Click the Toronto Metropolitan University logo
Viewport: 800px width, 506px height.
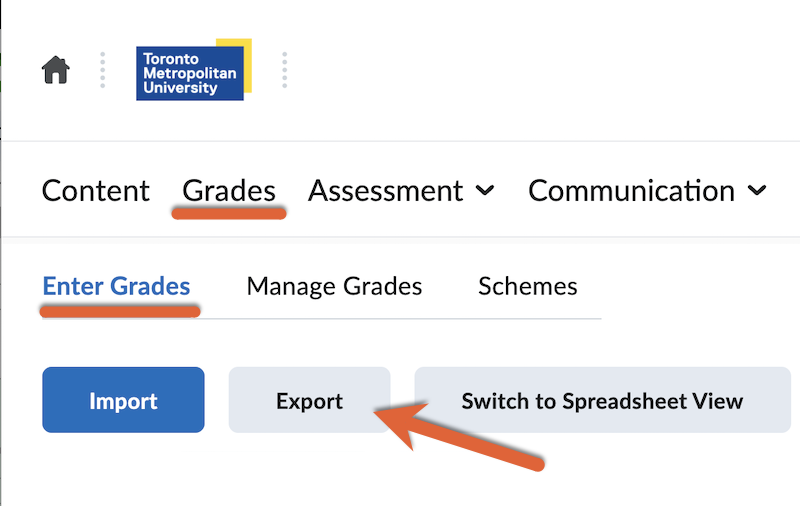pyautogui.click(x=190, y=74)
